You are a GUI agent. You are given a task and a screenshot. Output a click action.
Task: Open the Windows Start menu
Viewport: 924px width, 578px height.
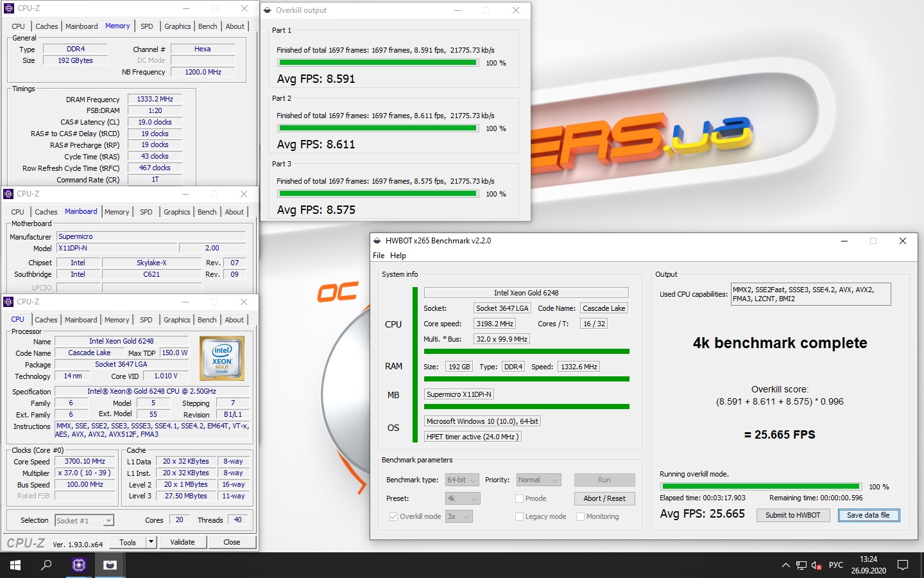[15, 565]
